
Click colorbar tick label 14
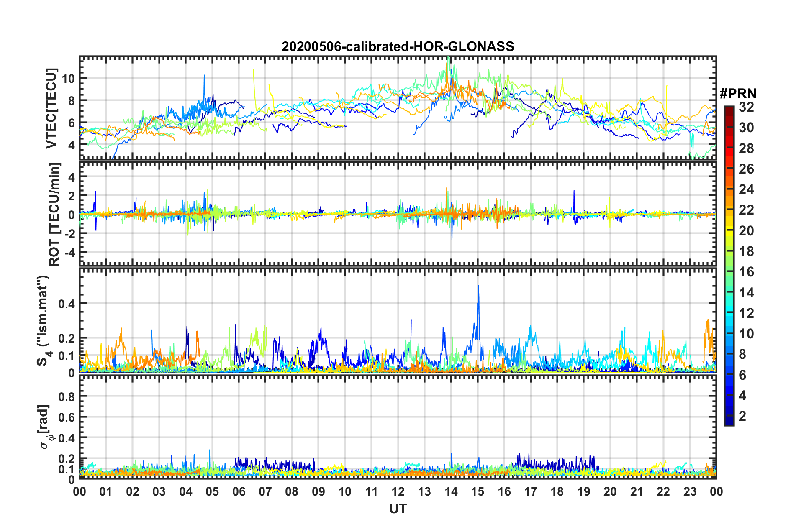point(746,293)
